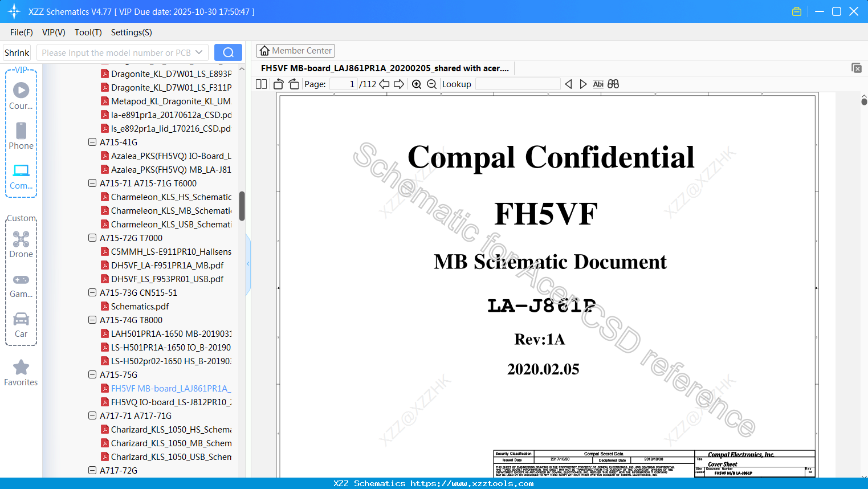The image size is (868, 489).
Task: Open la-e891pr1a_20170612a_CSD file
Action: 166,115
